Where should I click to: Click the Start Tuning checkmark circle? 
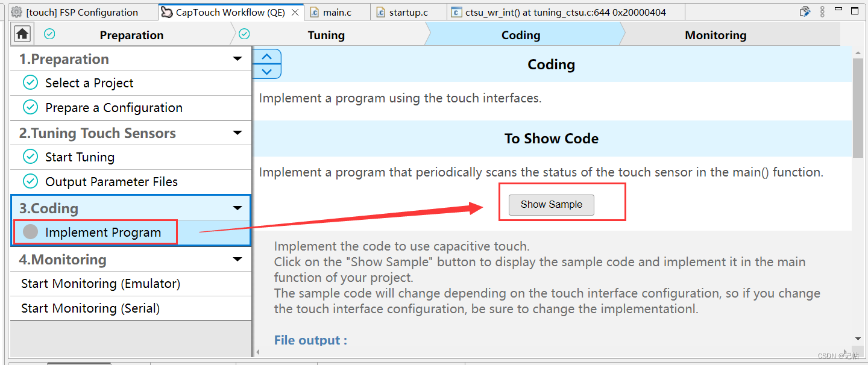point(30,157)
